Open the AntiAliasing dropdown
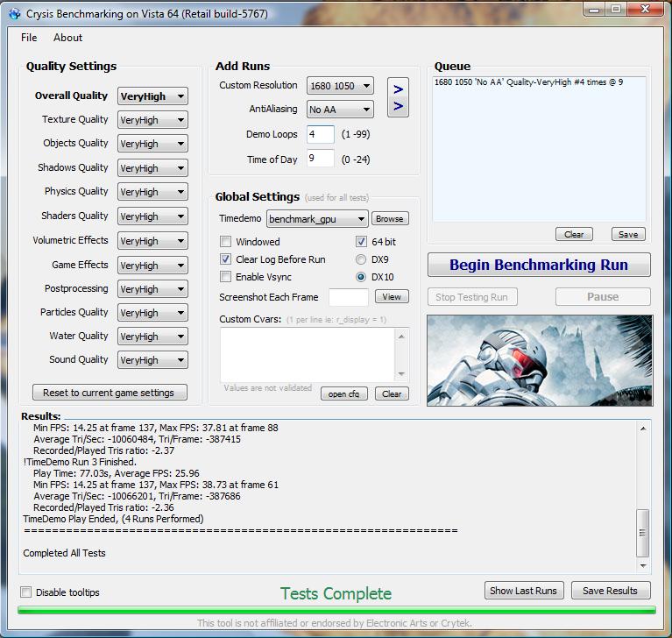 (340, 110)
